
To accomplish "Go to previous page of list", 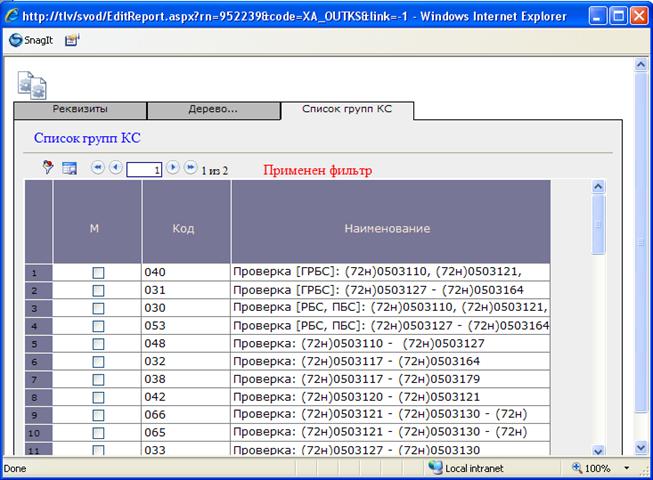I will 115,169.
